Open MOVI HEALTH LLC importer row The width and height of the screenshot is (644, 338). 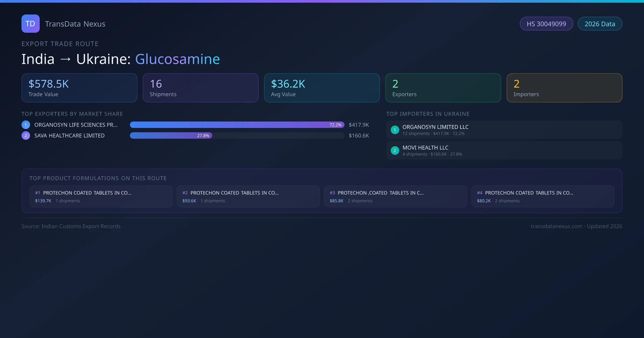coord(504,150)
